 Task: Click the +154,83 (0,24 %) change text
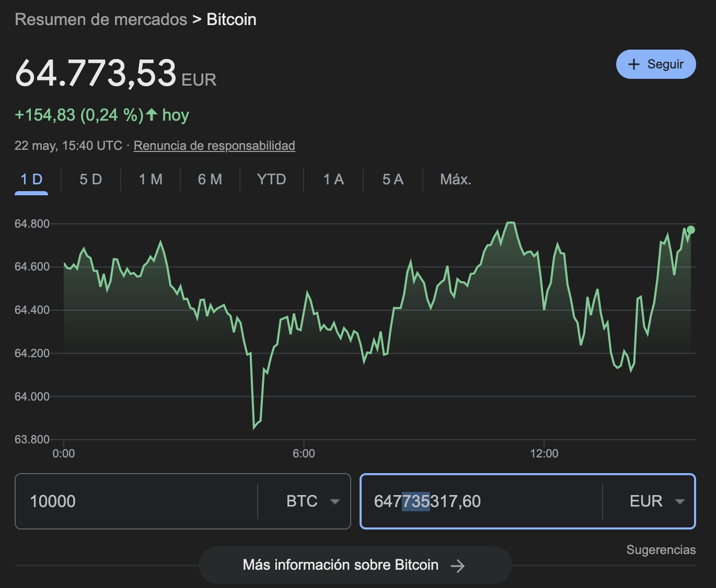pos(79,115)
